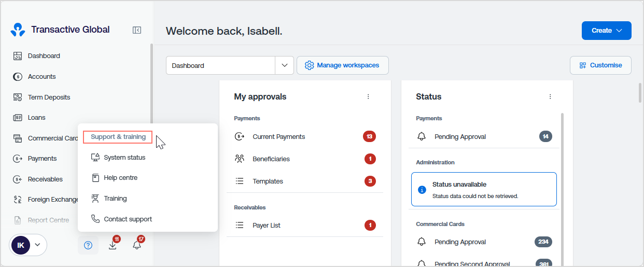Image resolution: width=644 pixels, height=267 pixels.
Task: Open Status widget three-dot options menu
Action: coord(550,96)
